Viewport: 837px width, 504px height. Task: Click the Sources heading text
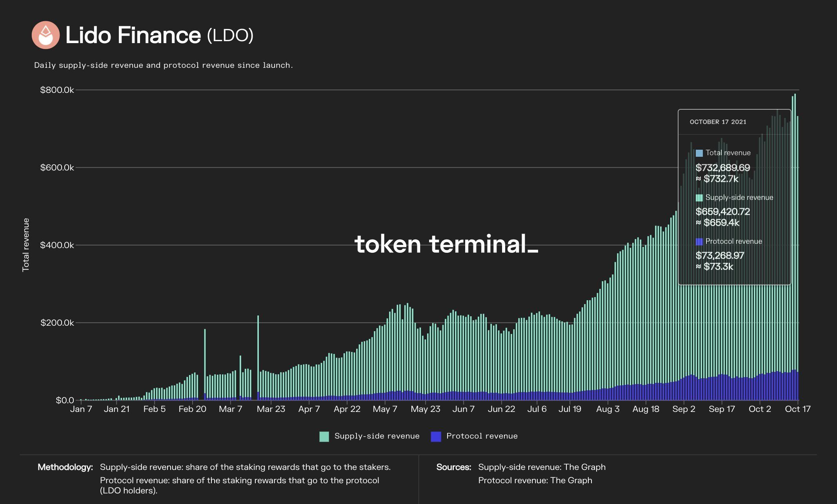(453, 467)
